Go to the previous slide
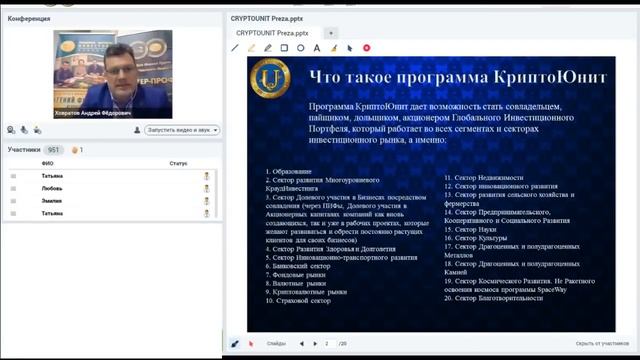This screenshot has width=640, height=360. pos(302,344)
